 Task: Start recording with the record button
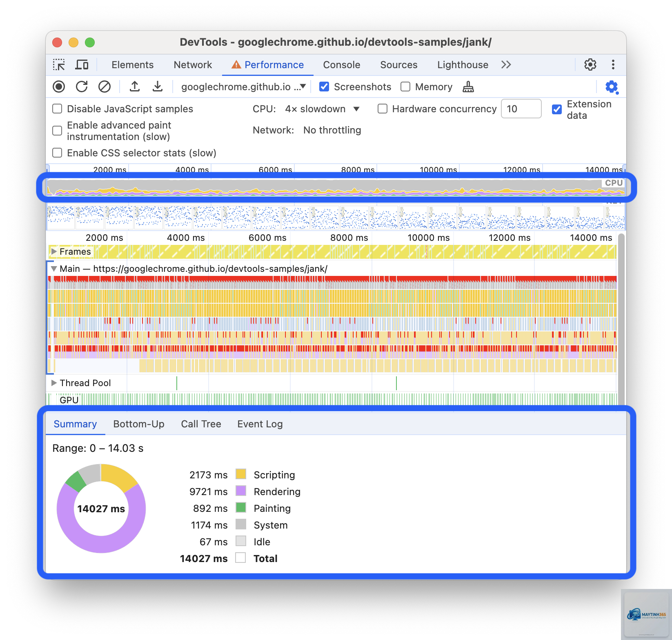tap(59, 87)
